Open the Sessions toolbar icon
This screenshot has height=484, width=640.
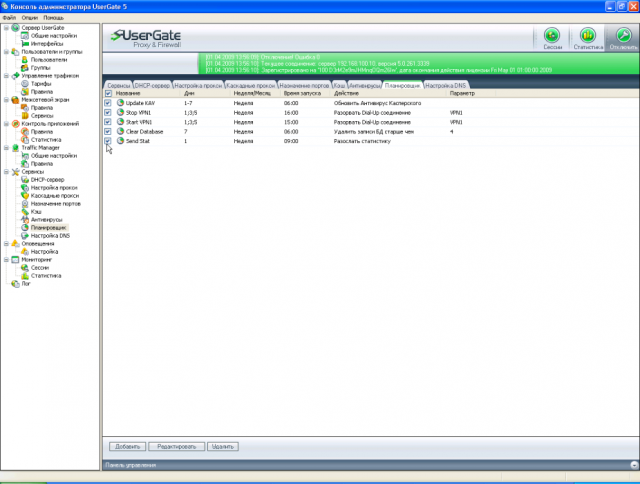coord(552,36)
